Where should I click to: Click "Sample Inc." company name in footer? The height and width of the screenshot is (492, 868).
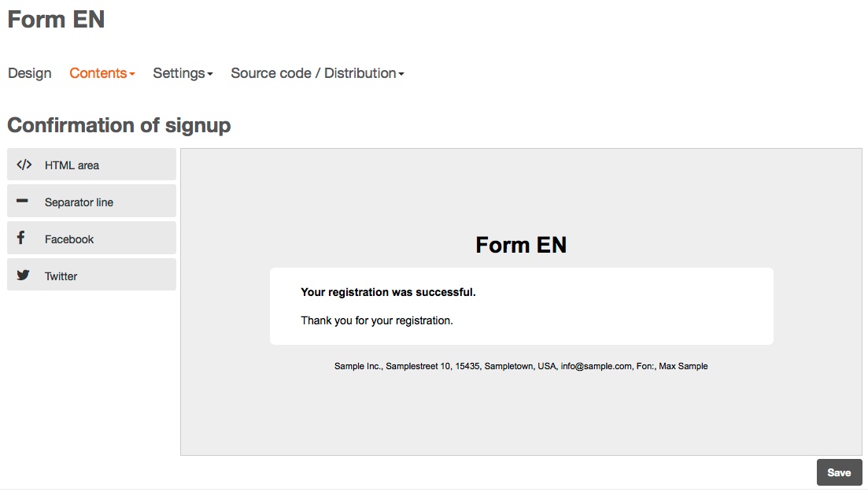(x=358, y=366)
